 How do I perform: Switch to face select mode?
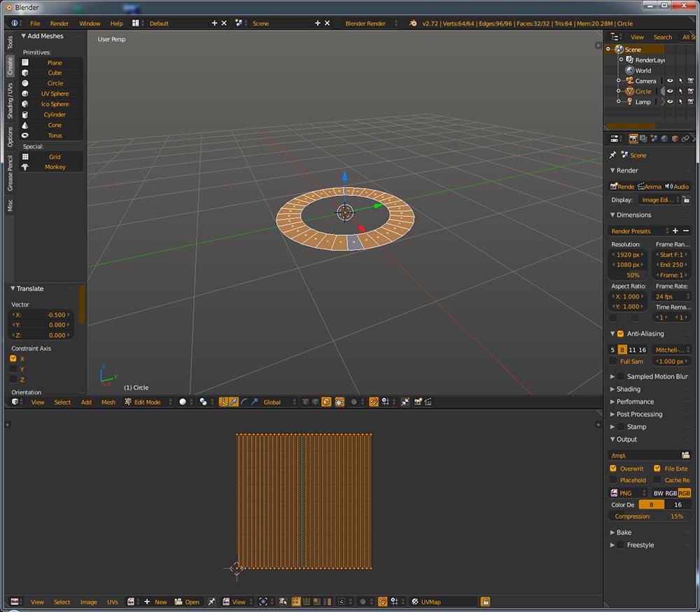point(326,402)
